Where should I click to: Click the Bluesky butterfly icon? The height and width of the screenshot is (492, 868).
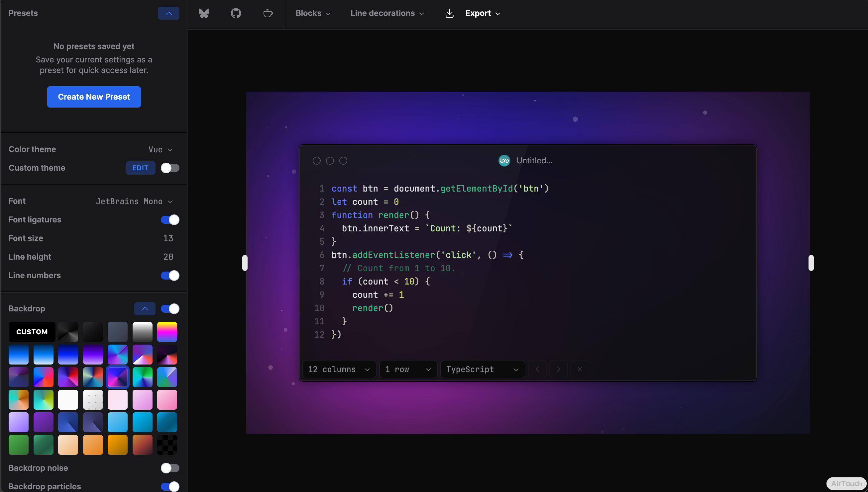pos(204,13)
